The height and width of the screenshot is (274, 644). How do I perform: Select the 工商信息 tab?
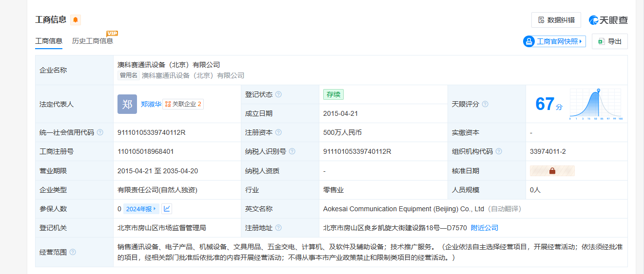click(49, 41)
